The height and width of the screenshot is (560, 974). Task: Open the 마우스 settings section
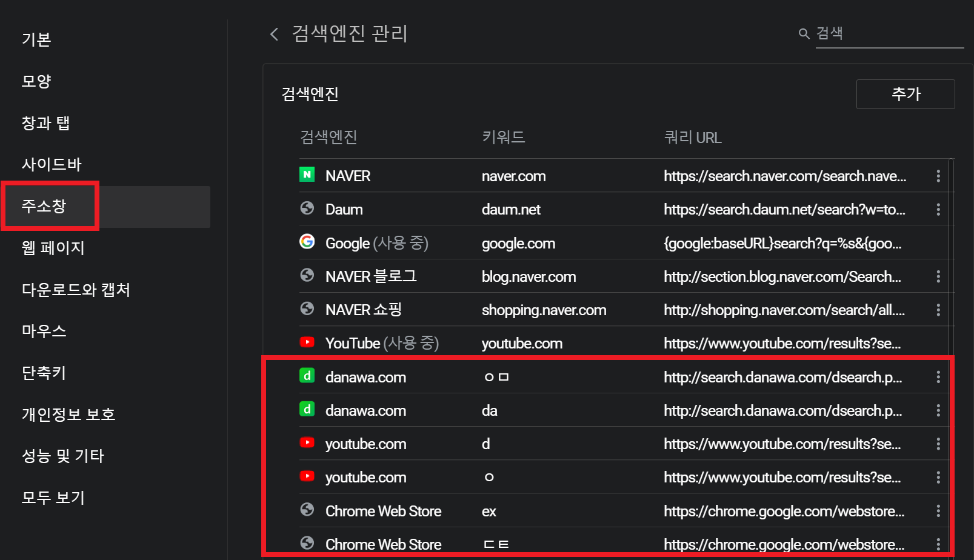[44, 331]
